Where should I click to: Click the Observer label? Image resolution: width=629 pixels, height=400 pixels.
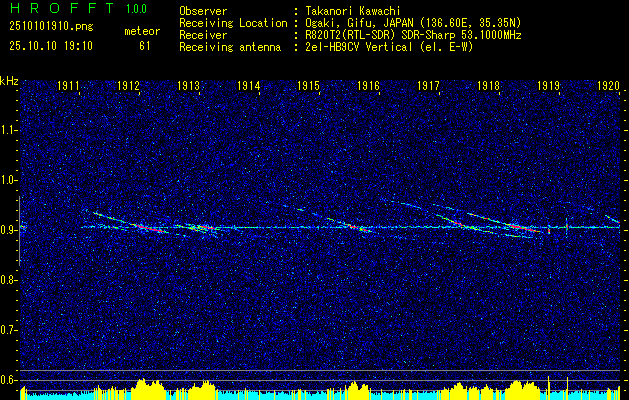point(203,11)
